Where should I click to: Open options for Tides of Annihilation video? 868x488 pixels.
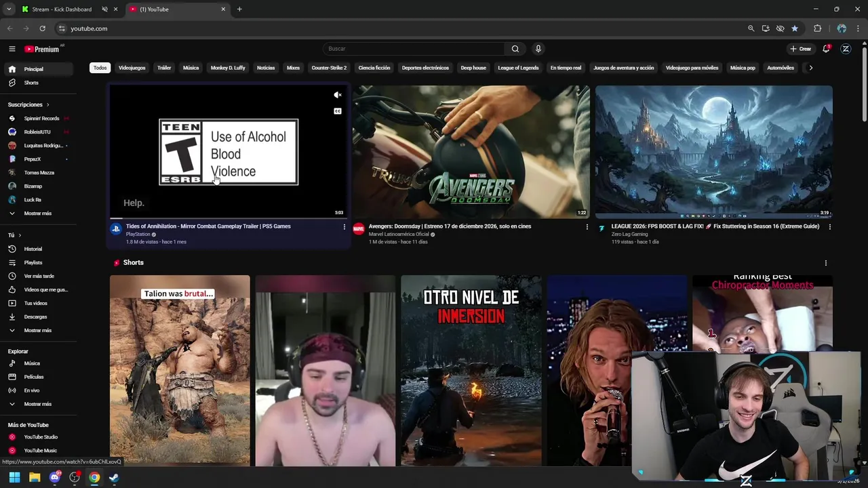point(344,227)
